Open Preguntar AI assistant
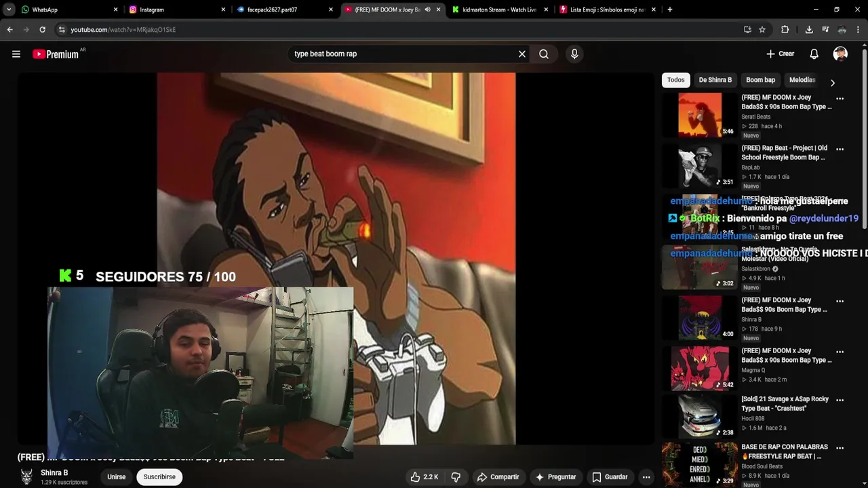868x488 pixels. (555, 477)
